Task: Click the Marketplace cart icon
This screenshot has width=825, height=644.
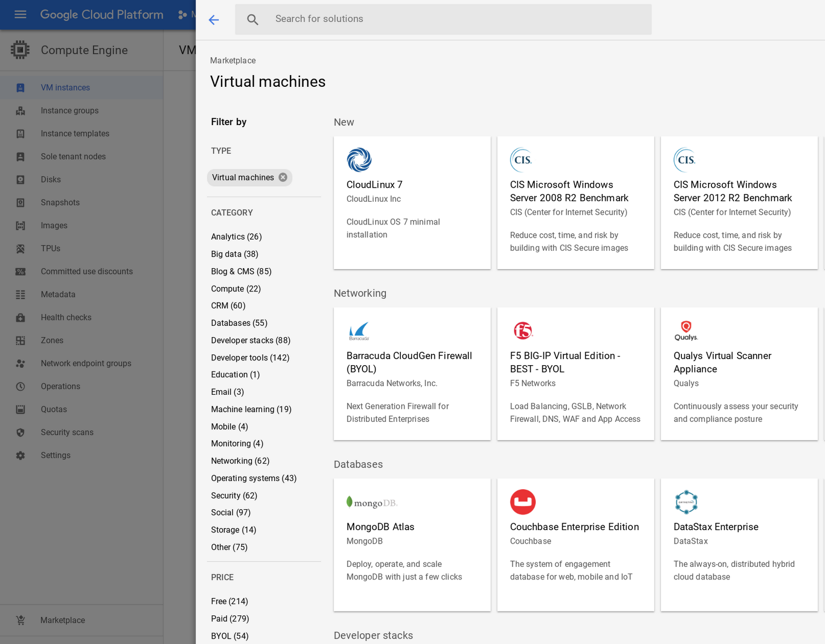Action: point(20,620)
